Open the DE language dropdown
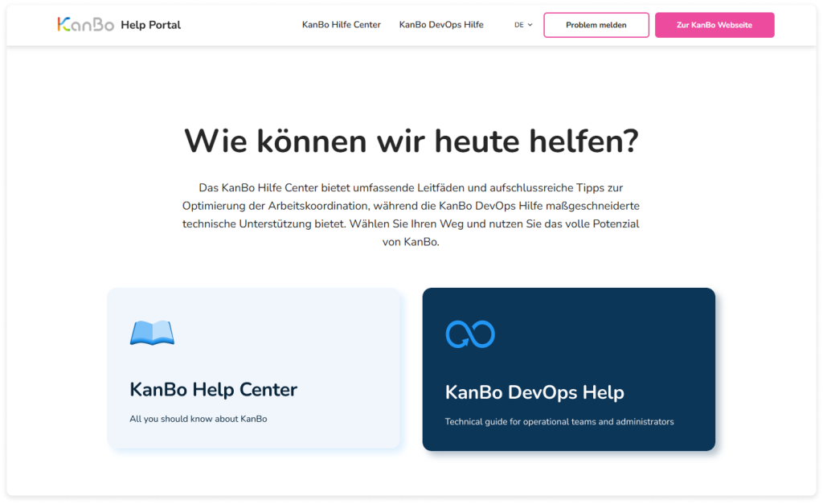Viewport: 823px width, 504px height. [523, 25]
